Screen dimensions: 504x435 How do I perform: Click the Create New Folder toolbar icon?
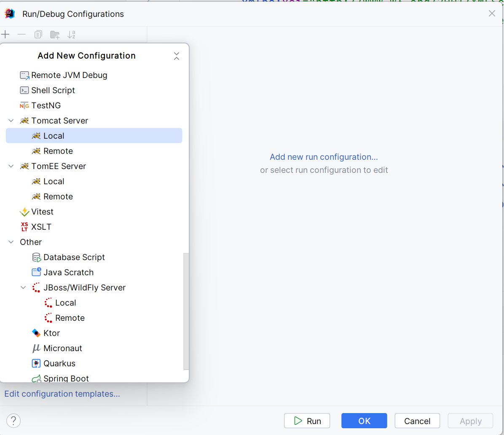click(x=55, y=35)
